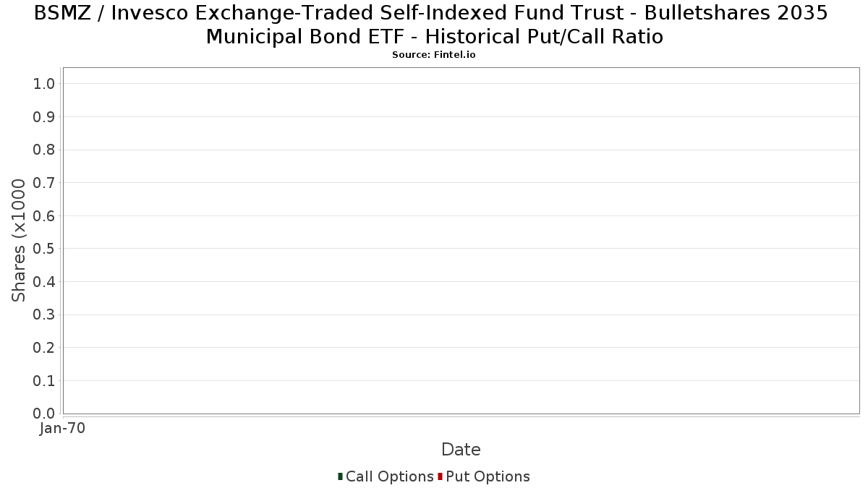The width and height of the screenshot is (868, 488).
Task: Toggle the Put Options legend label
Action: pyautogui.click(x=488, y=476)
